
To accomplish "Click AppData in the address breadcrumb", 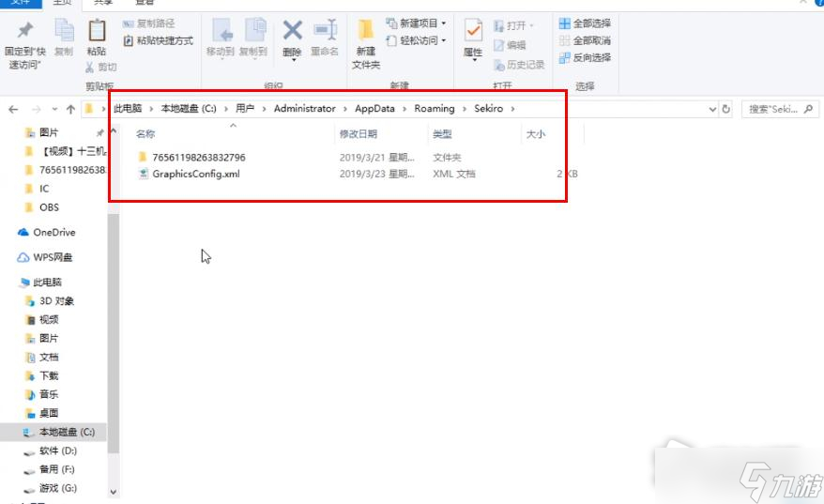I will point(374,108).
